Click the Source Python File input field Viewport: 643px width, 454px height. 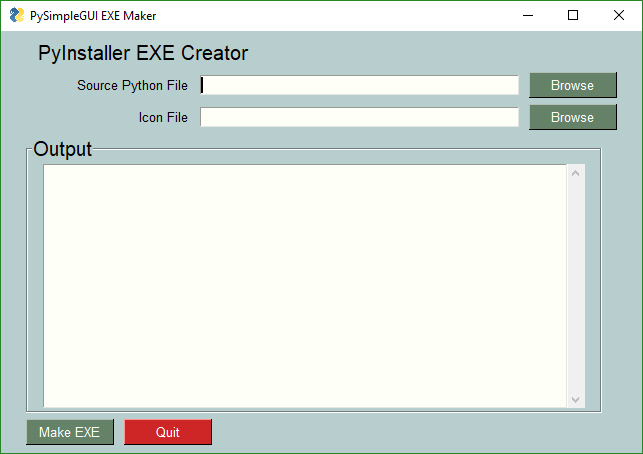coord(359,85)
